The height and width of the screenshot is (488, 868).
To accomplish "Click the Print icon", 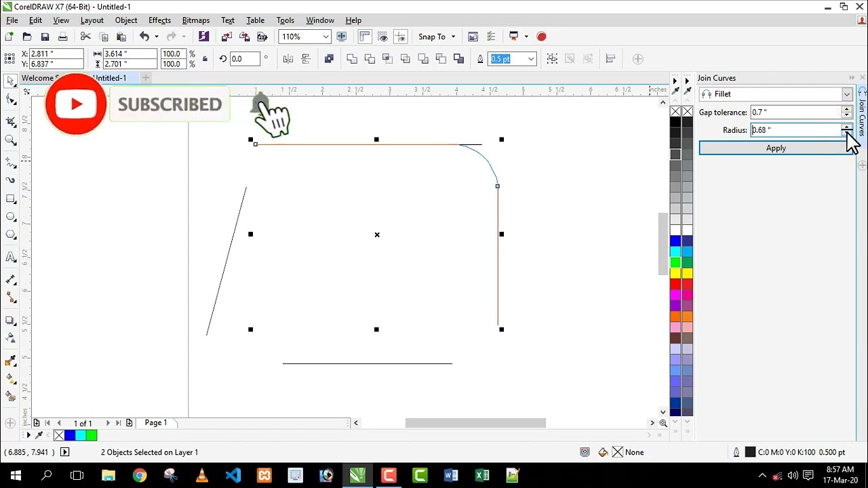I will pos(63,37).
